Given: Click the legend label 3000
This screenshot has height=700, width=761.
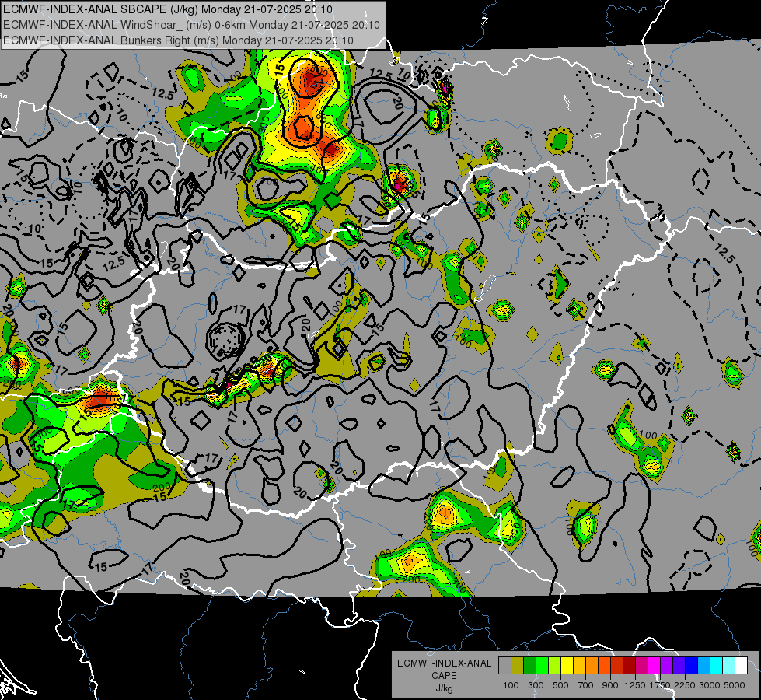Looking at the screenshot, I should (x=710, y=685).
